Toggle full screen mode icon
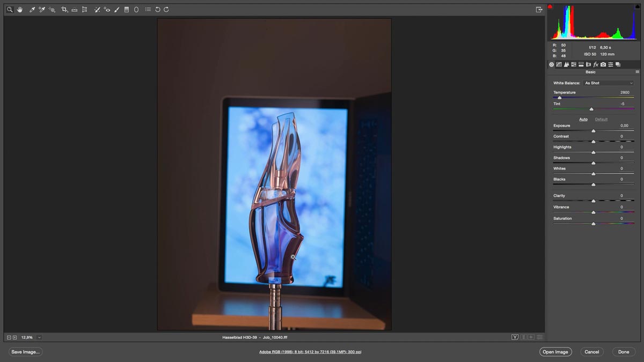The width and height of the screenshot is (644, 362). [x=539, y=10]
